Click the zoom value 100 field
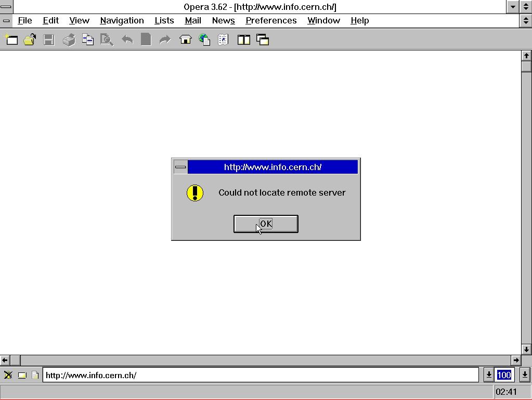This screenshot has height=400, width=532. click(x=504, y=375)
